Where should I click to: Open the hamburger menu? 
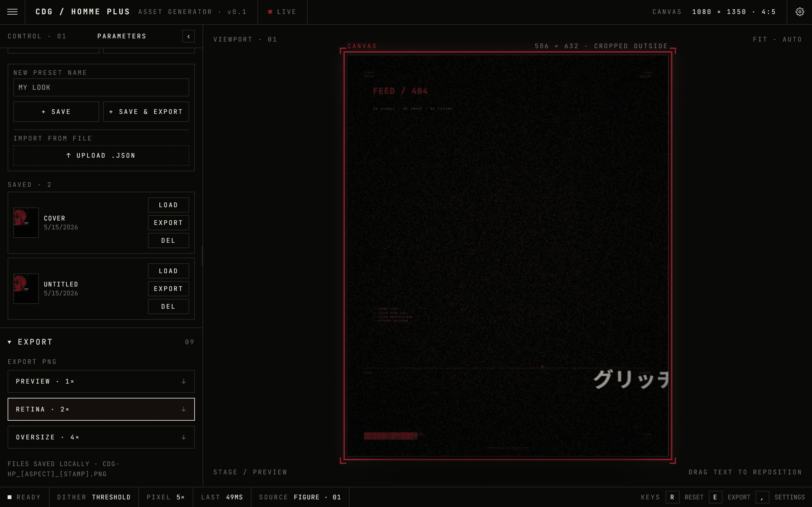pos(12,12)
